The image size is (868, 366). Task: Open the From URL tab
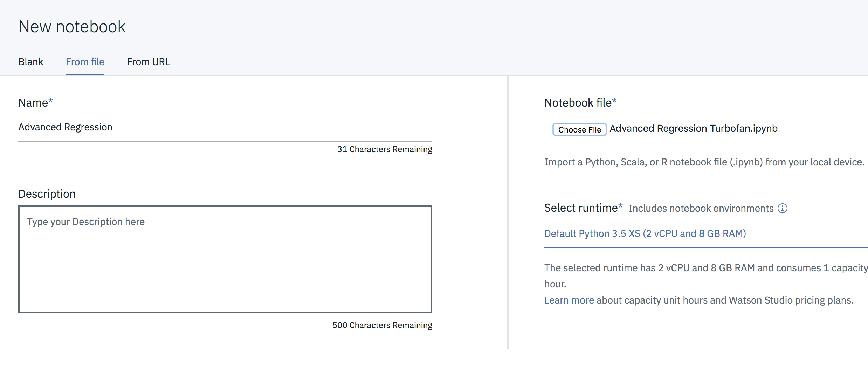click(149, 62)
